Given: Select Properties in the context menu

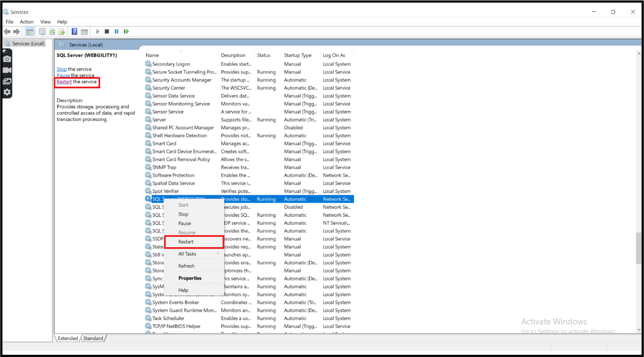Looking at the screenshot, I should (x=190, y=278).
